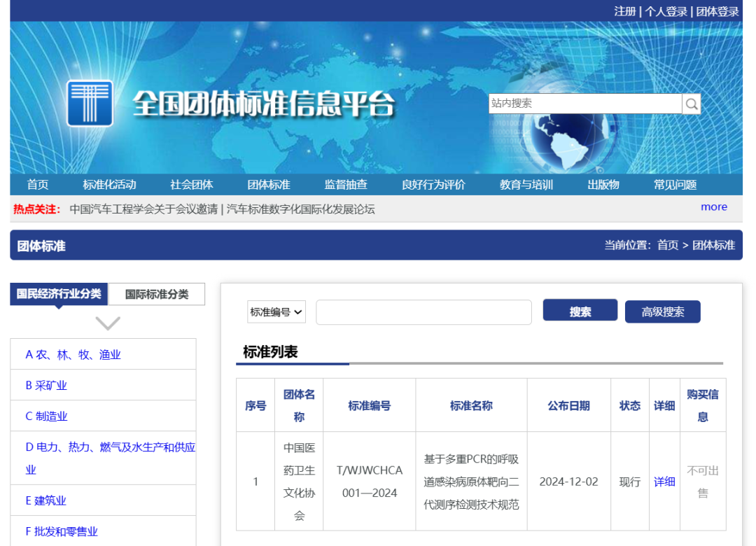756x546 pixels.
Task: Open category E 建筑业
Action: [x=46, y=500]
